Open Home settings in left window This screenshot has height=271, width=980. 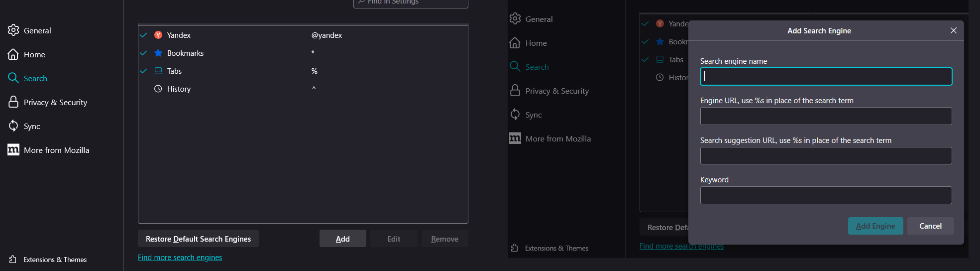[34, 54]
